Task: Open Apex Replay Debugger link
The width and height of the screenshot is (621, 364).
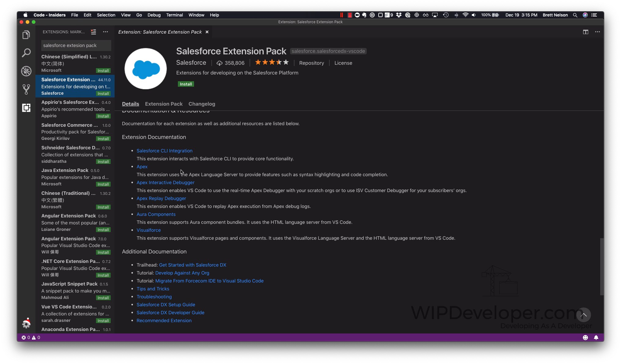Action: click(x=161, y=198)
